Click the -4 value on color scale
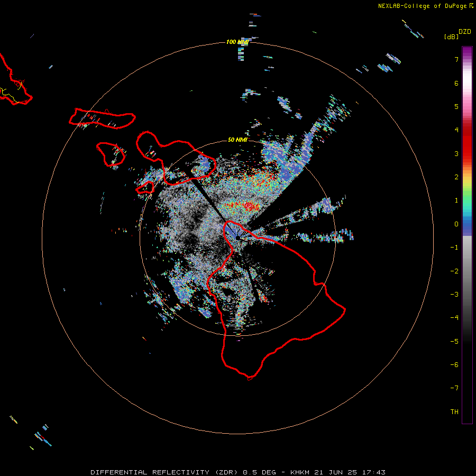This screenshot has height=476, width=476. pos(454,318)
